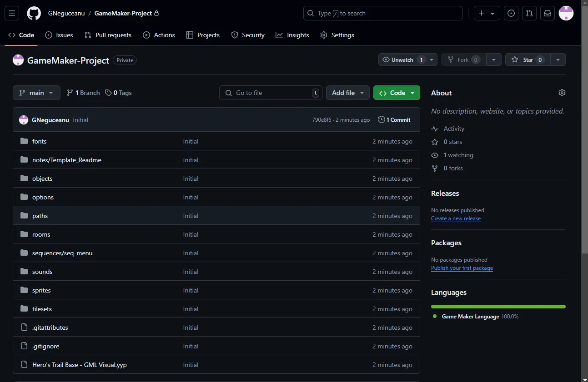Click the Go to file search field
588x382 pixels.
click(x=271, y=93)
